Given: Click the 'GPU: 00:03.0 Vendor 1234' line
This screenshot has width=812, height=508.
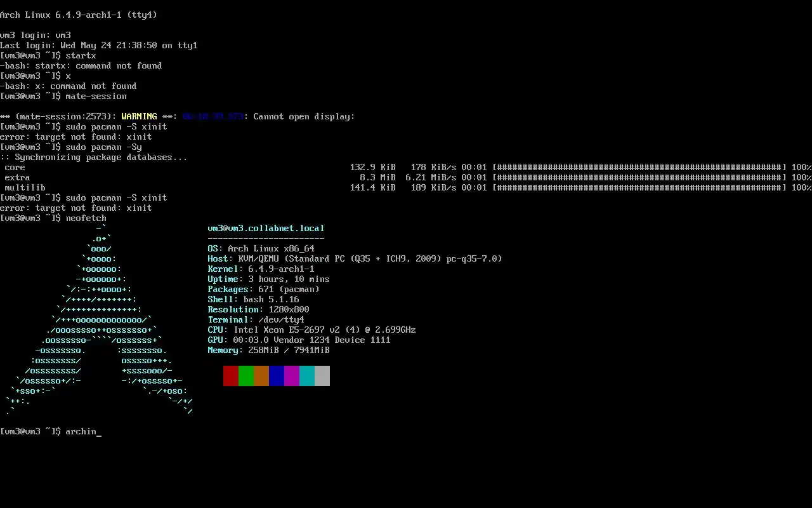Looking at the screenshot, I should coord(299,340).
